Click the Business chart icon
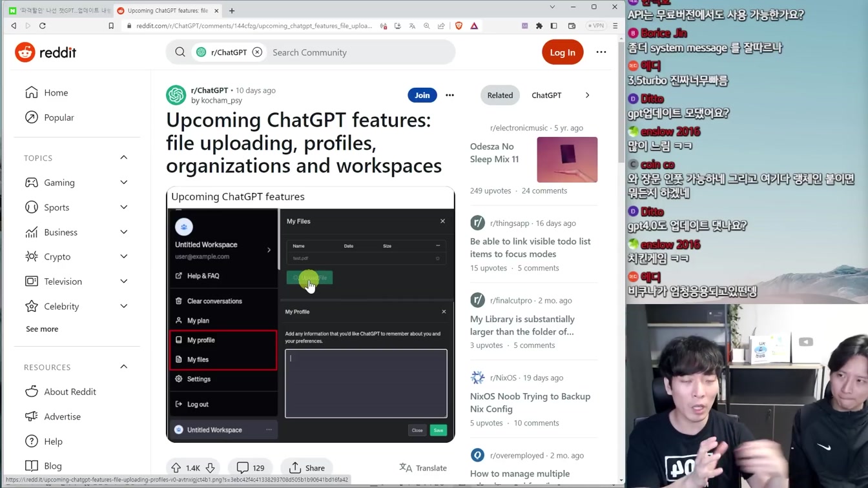This screenshot has height=488, width=868. pos(32,232)
